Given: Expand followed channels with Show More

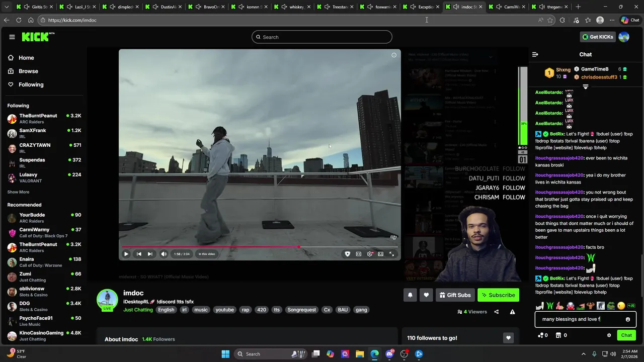Looking at the screenshot, I should (18, 192).
